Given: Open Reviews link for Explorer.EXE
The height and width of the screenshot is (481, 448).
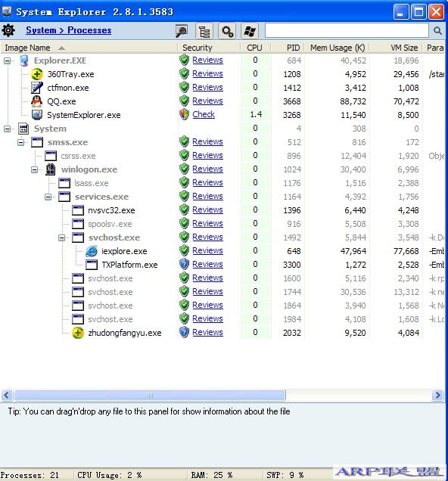Looking at the screenshot, I should [x=208, y=61].
